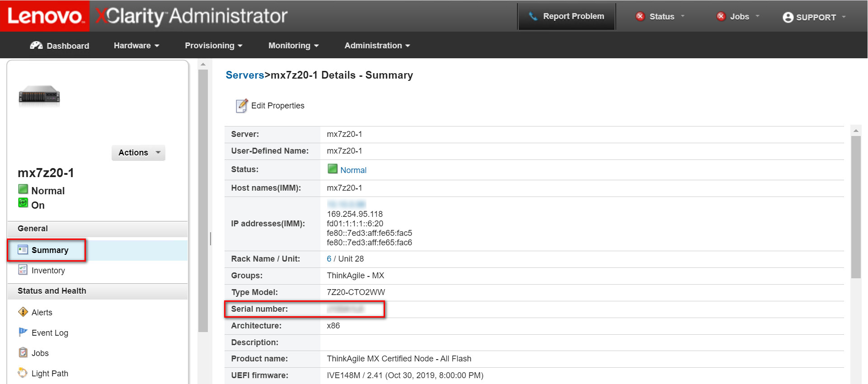Click the sidebar splitter handle
This screenshot has width=868, height=384.
pyautogui.click(x=211, y=239)
